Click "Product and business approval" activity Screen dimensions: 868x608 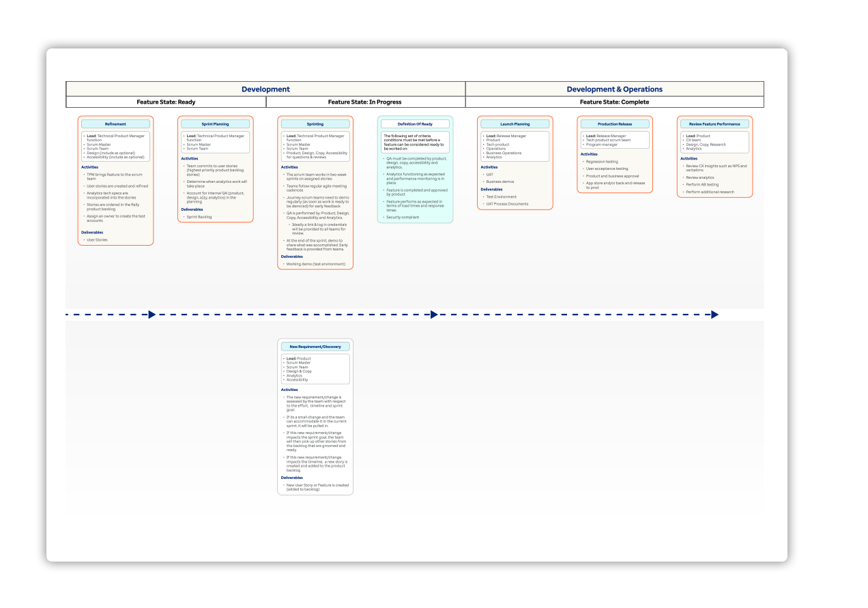tap(613, 176)
